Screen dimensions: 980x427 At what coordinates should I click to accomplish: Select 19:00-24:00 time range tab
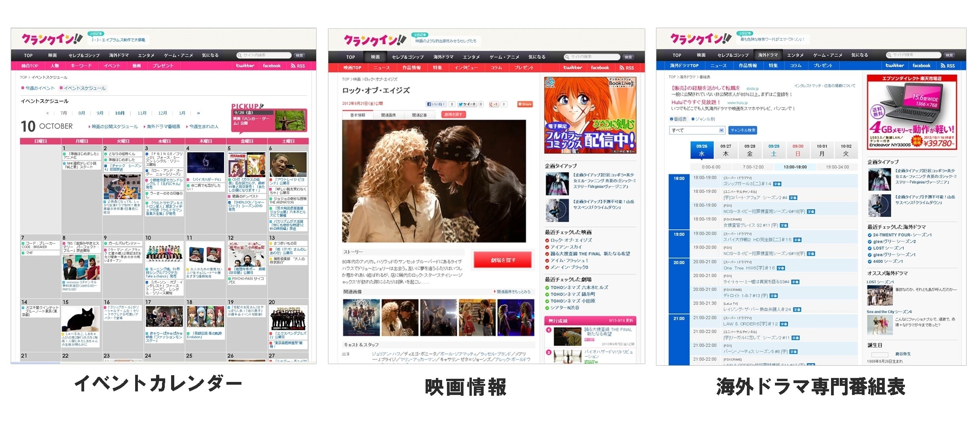(837, 167)
